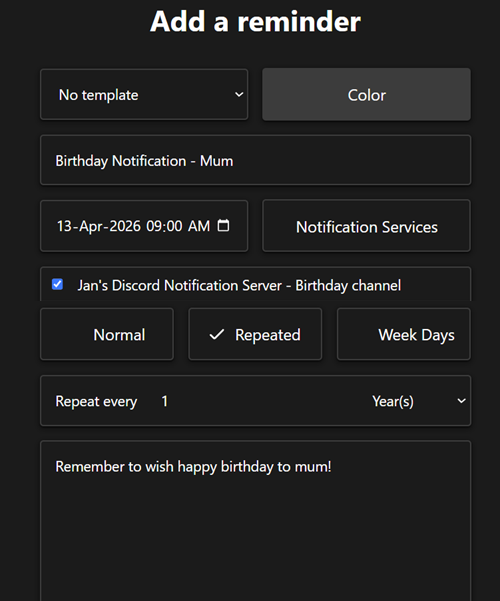Click the Birthday Notification - Mum title field

255,160
